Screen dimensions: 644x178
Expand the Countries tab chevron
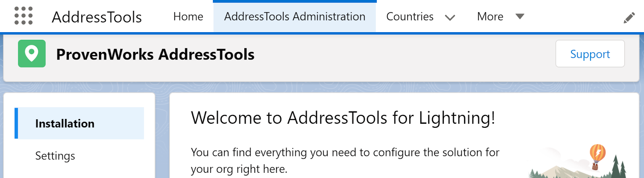(x=450, y=17)
